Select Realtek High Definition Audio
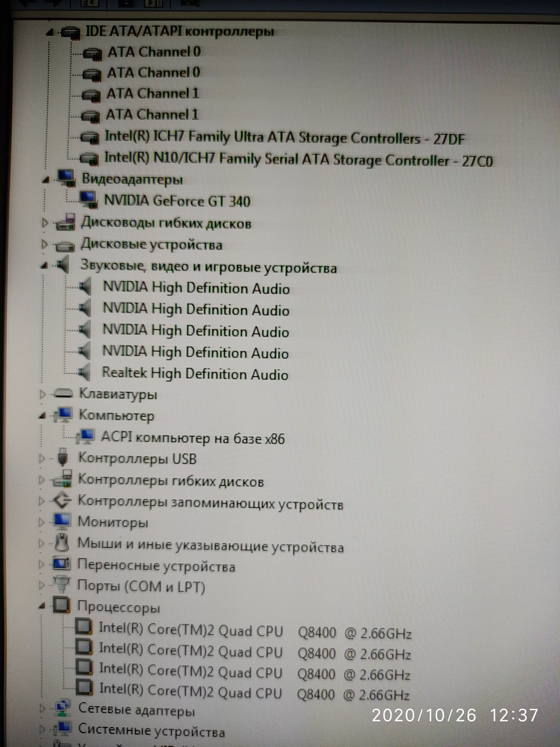Image resolution: width=560 pixels, height=747 pixels. [195, 373]
